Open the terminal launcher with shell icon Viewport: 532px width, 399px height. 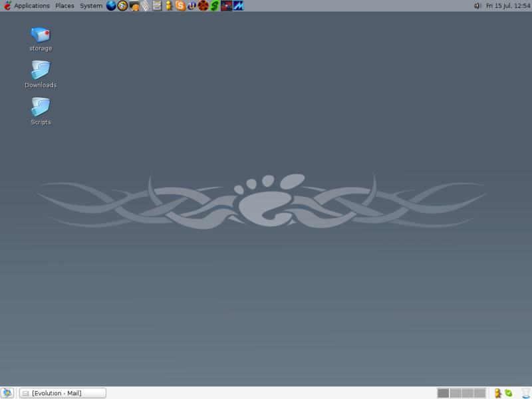point(134,6)
